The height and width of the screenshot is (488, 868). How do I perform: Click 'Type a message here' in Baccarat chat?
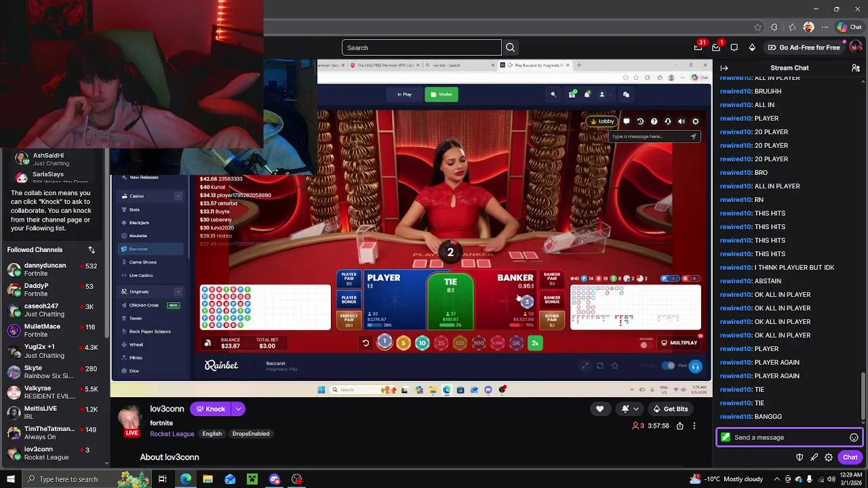tap(654, 136)
